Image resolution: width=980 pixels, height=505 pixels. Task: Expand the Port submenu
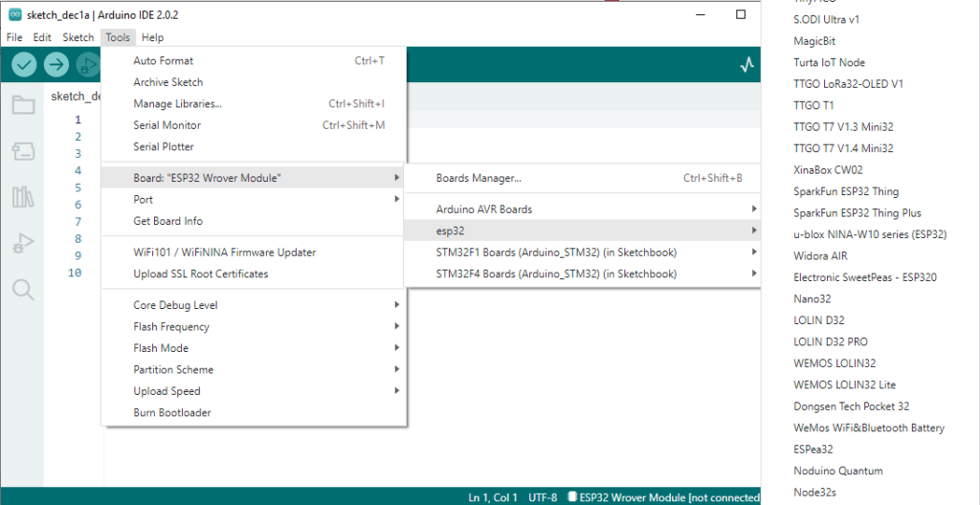[x=255, y=199]
